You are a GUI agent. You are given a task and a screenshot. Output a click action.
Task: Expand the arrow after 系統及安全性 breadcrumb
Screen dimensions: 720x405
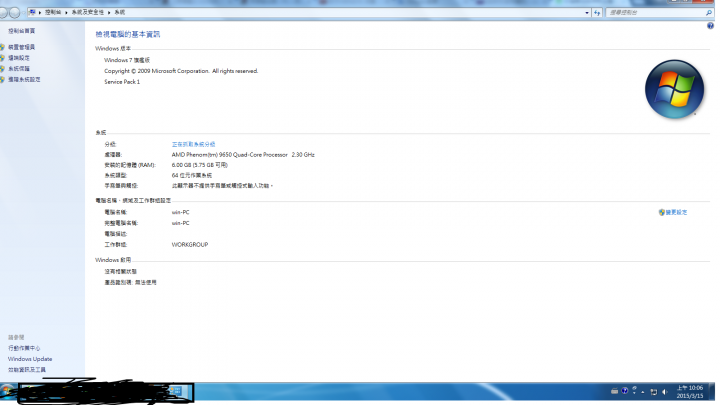(109, 13)
